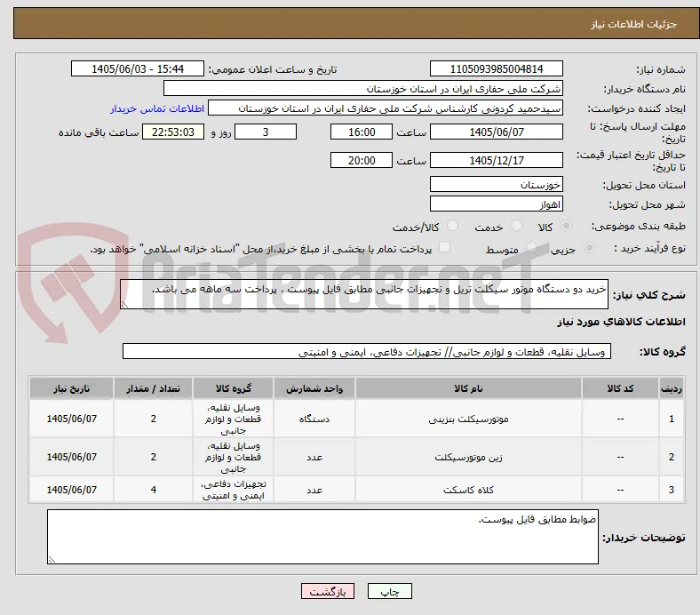Click the remaining days field showing 3
The image size is (700, 615).
tap(266, 132)
